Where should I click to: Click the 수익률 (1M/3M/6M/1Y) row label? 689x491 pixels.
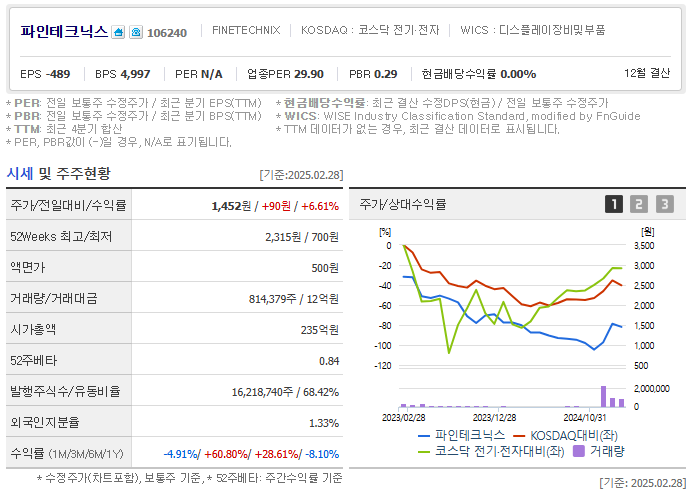point(67,453)
